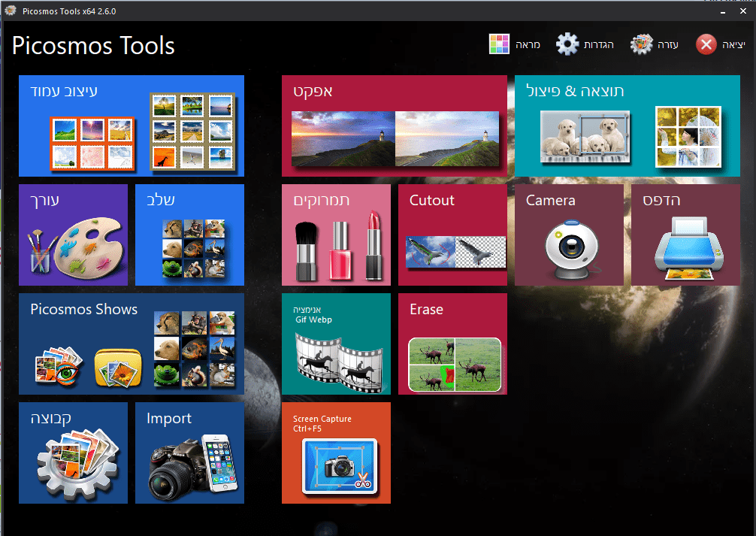The width and height of the screenshot is (756, 536).
Task: Open the editor palette tile עורך
Action: [x=74, y=235]
